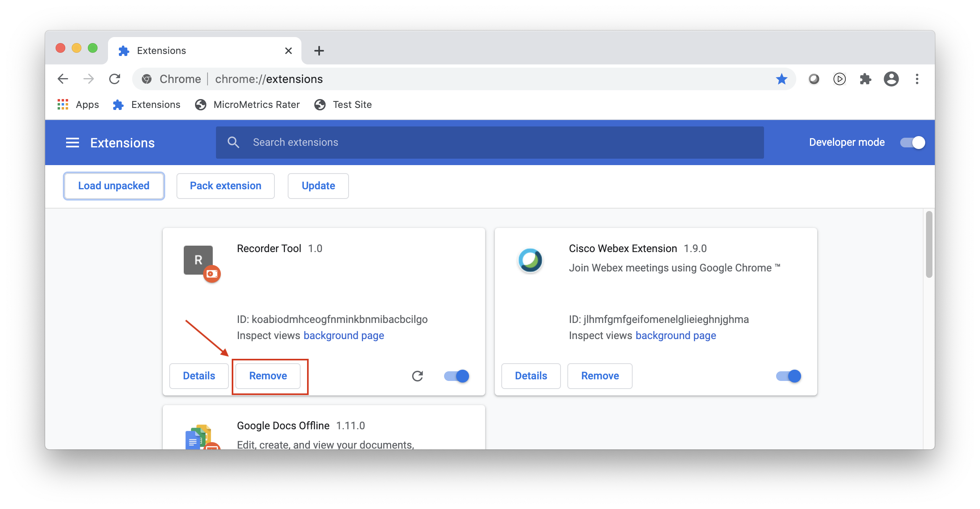This screenshot has width=980, height=509.
Task: Open the Test Site bookmark
Action: coord(343,105)
